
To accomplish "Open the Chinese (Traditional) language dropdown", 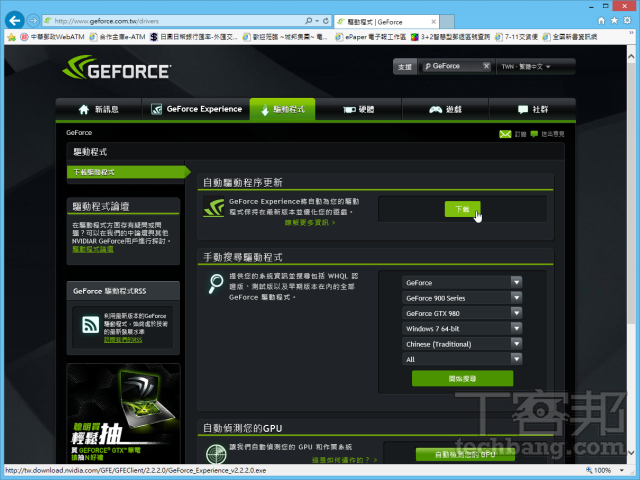I will click(x=462, y=344).
